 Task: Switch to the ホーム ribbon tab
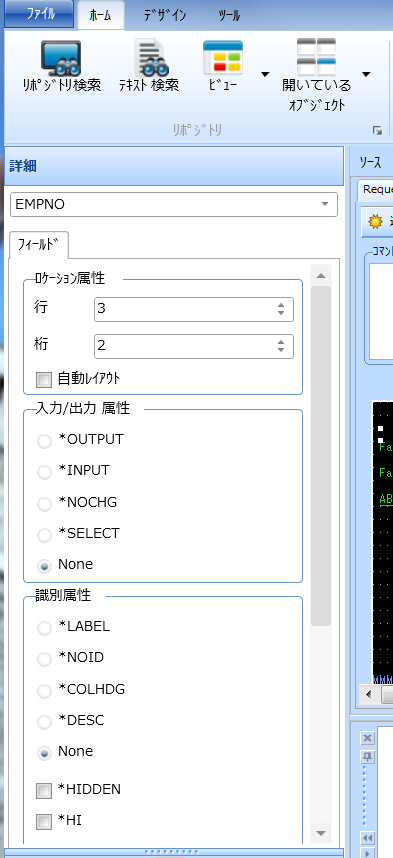pos(101,16)
